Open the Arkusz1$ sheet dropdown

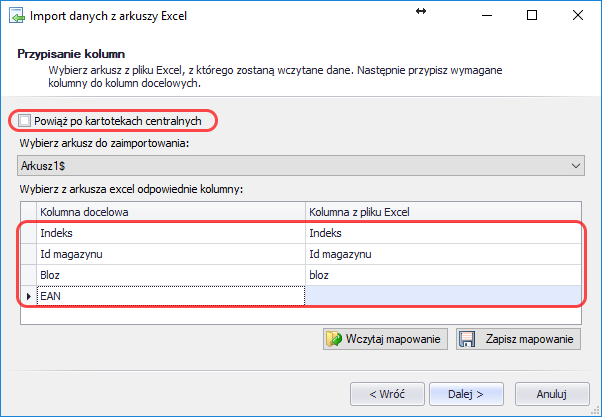(300, 163)
